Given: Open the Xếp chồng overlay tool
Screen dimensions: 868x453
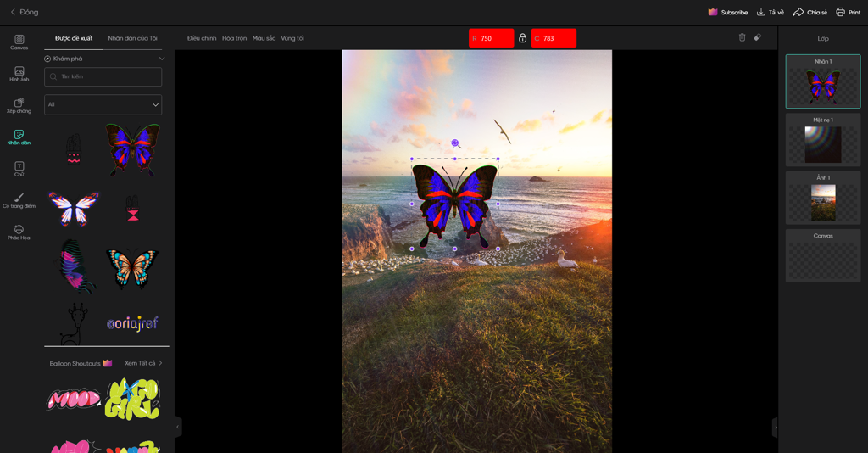Looking at the screenshot, I should (x=19, y=105).
